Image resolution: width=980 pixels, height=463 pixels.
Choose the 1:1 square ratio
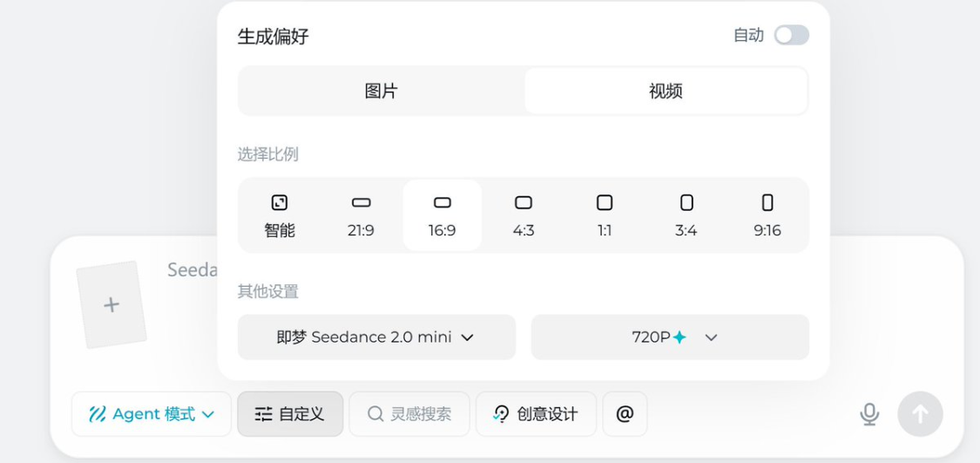pos(605,216)
